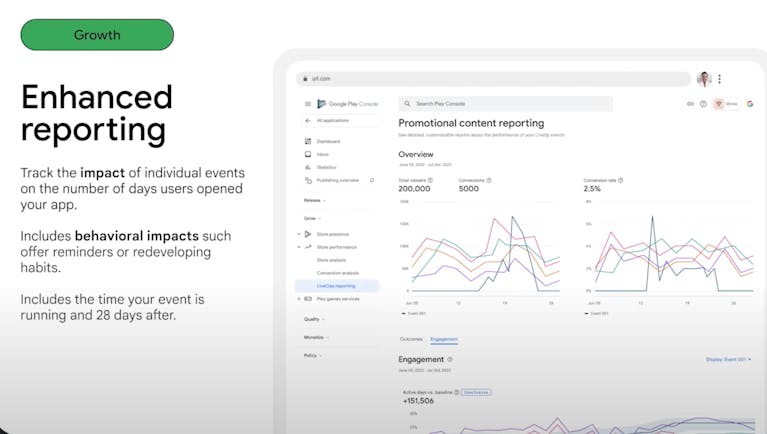The image size is (767, 434).
Task: Click the info icon beside Total viewers
Action: pyautogui.click(x=430, y=181)
